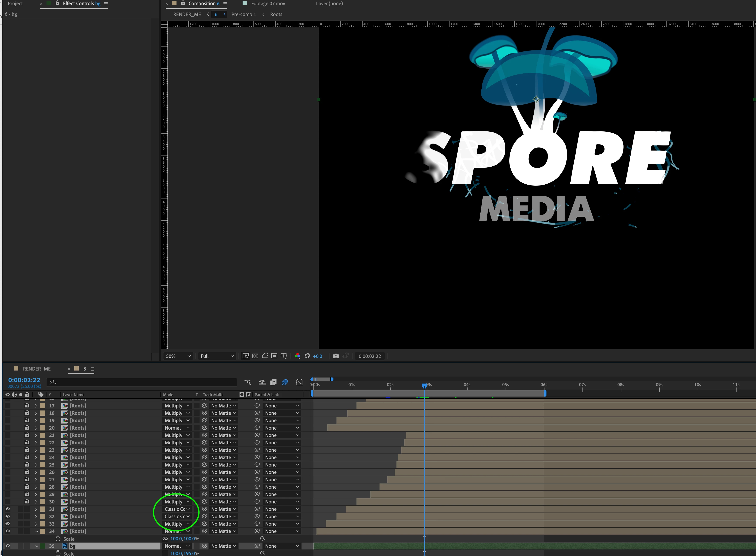This screenshot has width=756, height=556.
Task: Open the Full resolution dropdown
Action: tap(217, 356)
